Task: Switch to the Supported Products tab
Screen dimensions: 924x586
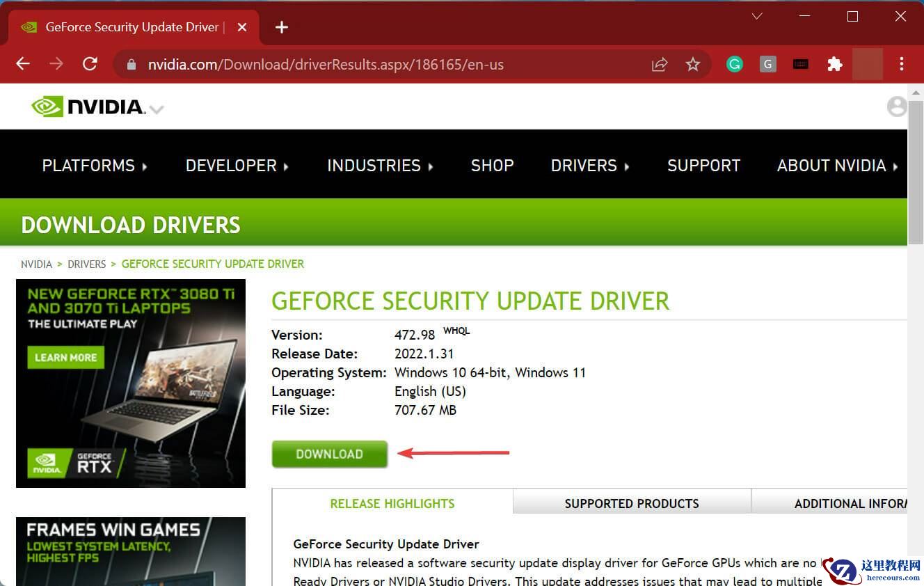Action: [631, 503]
